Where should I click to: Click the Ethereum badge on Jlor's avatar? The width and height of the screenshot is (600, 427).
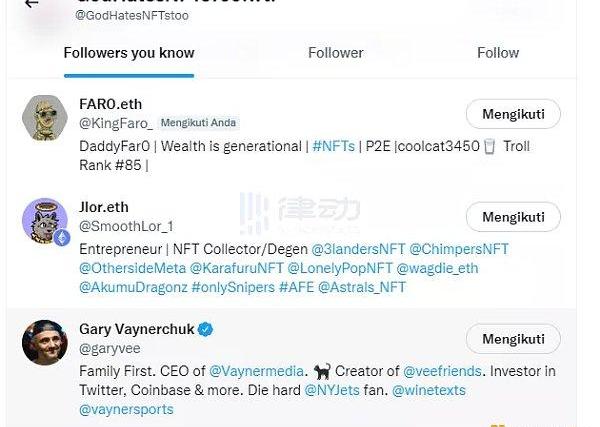(62, 238)
